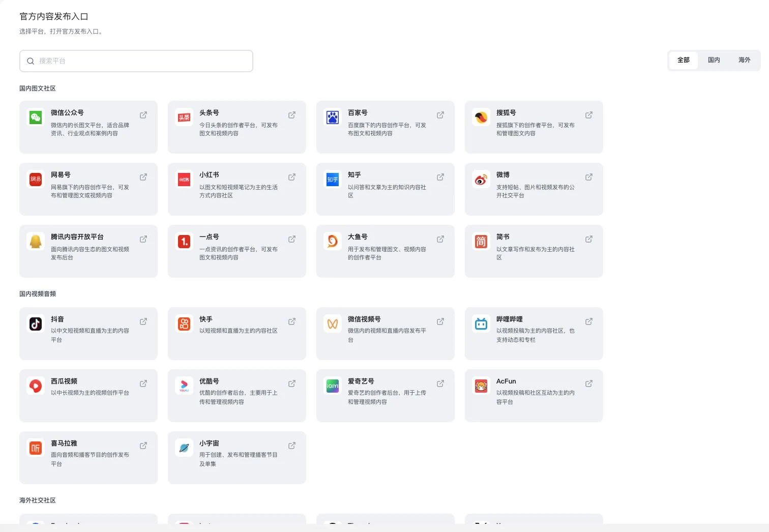The width and height of the screenshot is (769, 532).
Task: Open the 微信公众号 platform title
Action: pyautogui.click(x=67, y=113)
